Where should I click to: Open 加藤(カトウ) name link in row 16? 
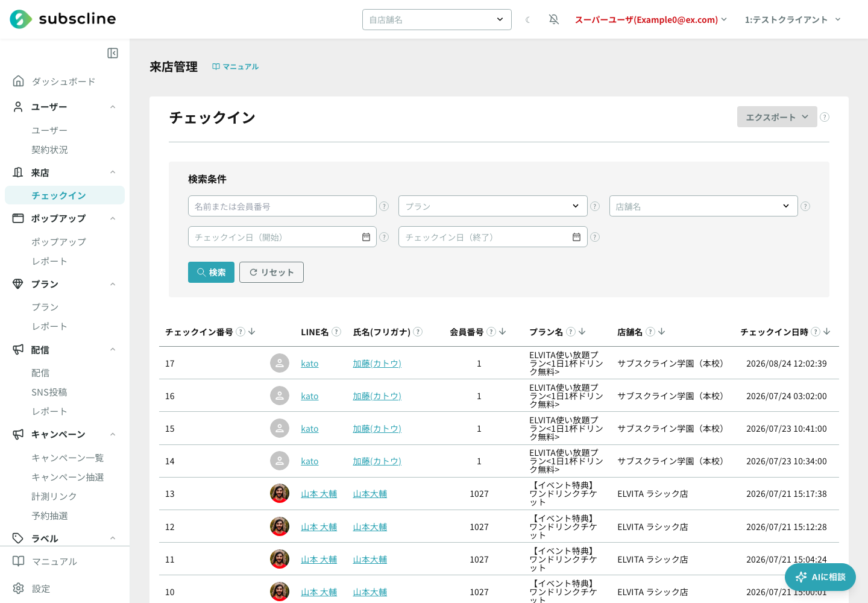(x=377, y=396)
